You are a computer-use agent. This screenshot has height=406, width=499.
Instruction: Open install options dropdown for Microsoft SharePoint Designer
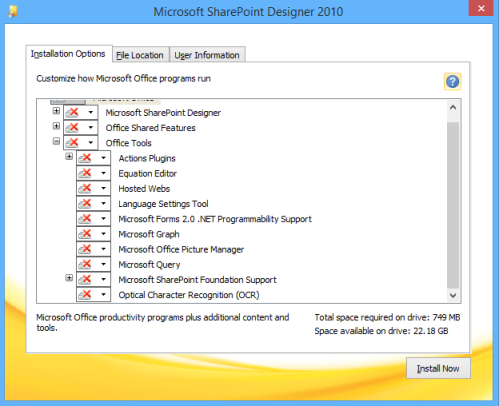tap(90, 112)
